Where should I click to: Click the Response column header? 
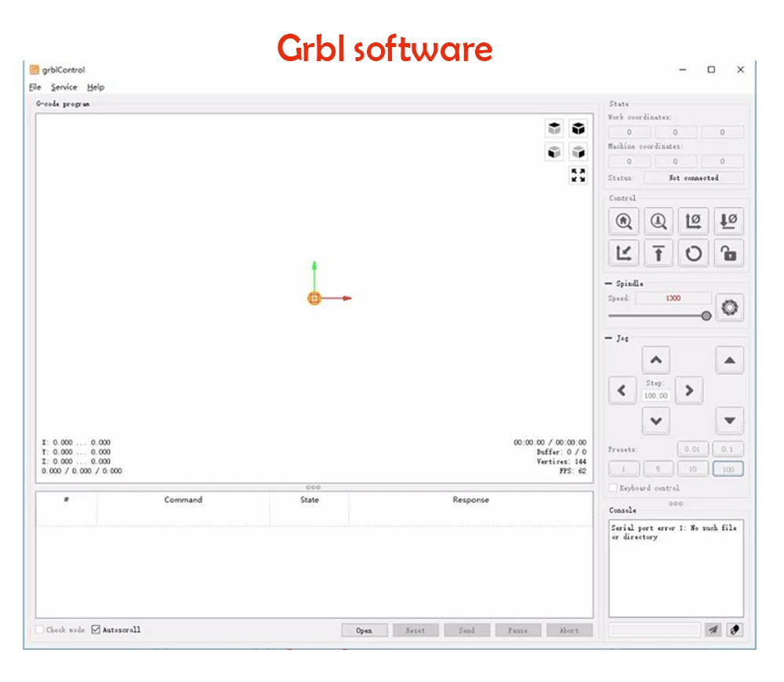[470, 499]
